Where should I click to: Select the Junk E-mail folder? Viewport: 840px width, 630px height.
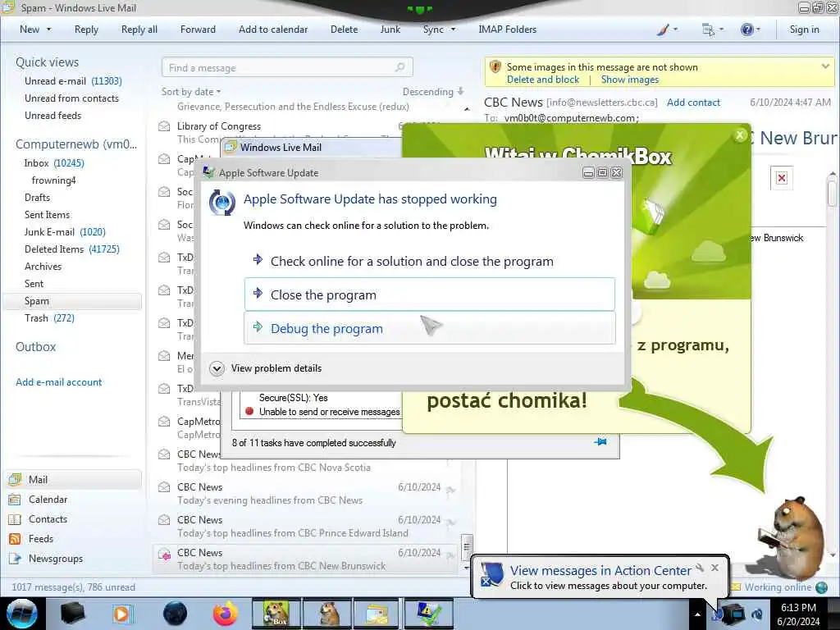coord(65,232)
